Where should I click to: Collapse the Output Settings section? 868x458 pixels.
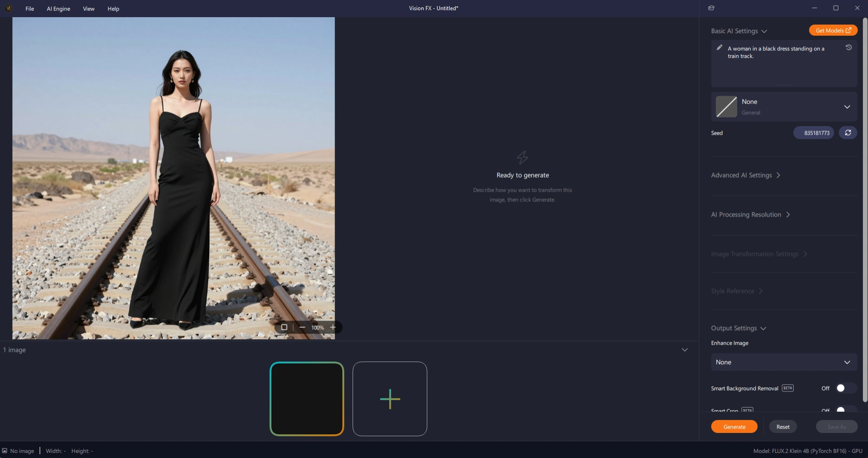pyautogui.click(x=739, y=328)
